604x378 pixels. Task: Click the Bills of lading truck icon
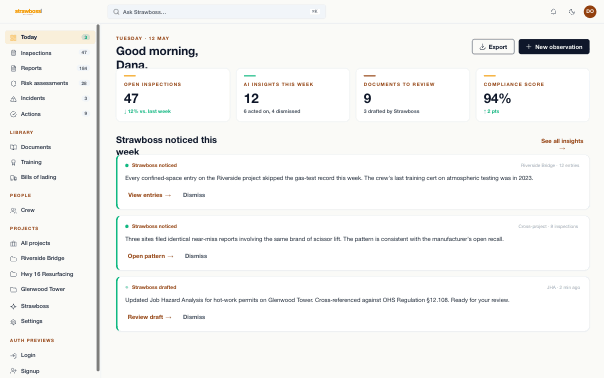13,178
